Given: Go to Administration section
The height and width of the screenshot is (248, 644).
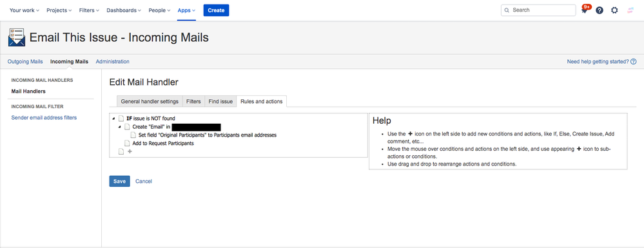Looking at the screenshot, I should [113, 62].
